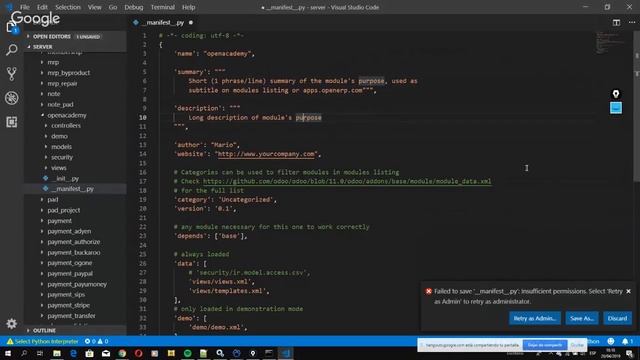Open the Debug menu

click(133, 7)
